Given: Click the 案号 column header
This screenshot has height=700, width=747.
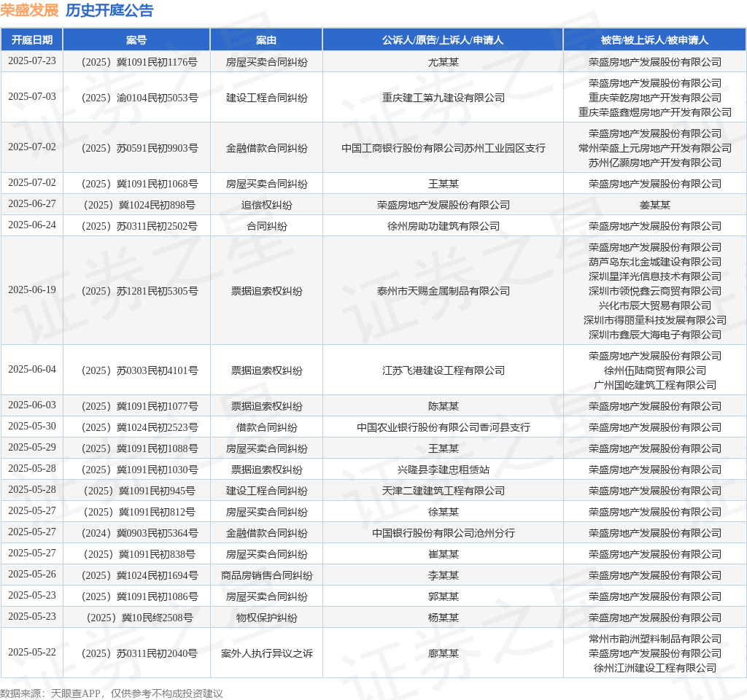Looking at the screenshot, I should 136,40.
